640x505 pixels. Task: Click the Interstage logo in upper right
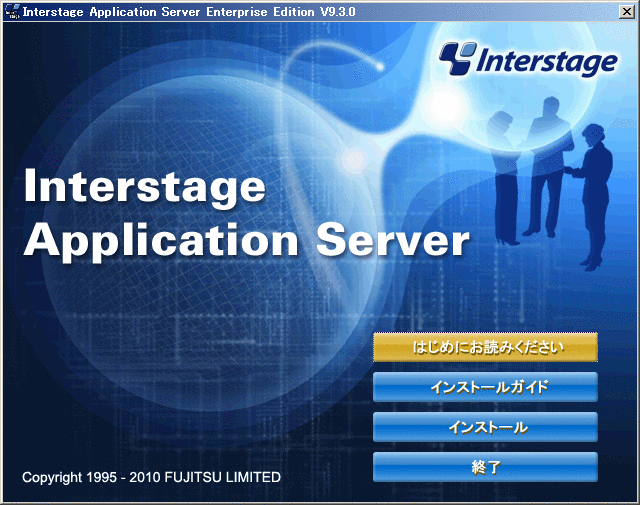[528, 60]
